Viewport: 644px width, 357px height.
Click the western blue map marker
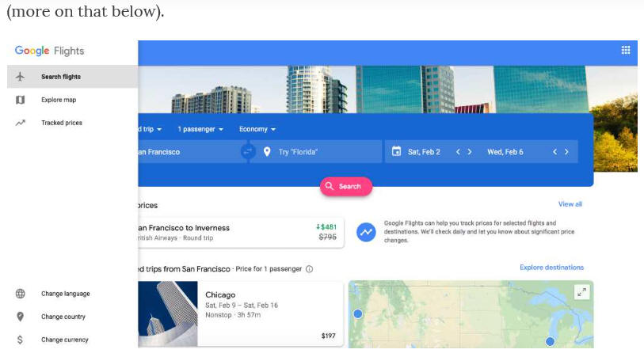pyautogui.click(x=358, y=314)
